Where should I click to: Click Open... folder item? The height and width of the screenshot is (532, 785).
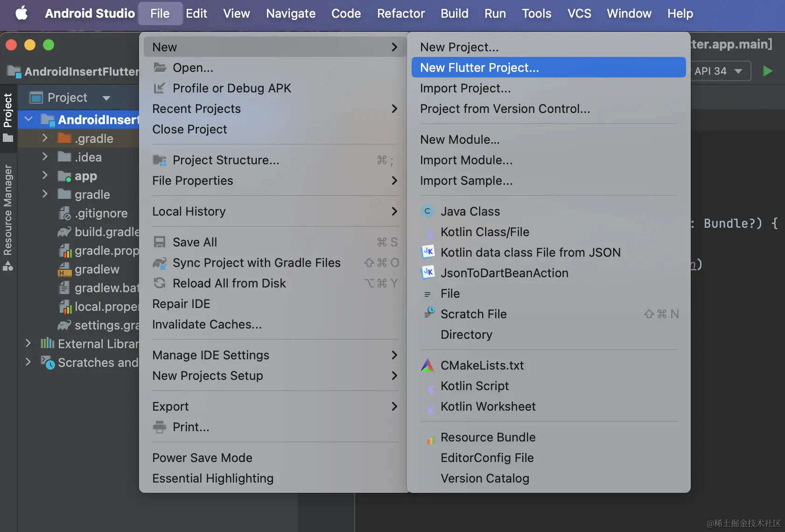275,68
